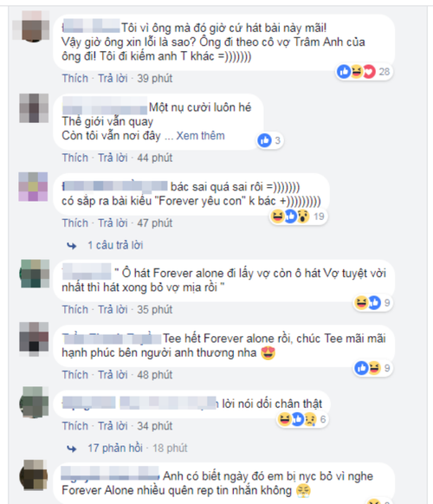Image resolution: width=433 pixels, height=504 pixels.
Task: Click reactions on the Tee hết Forever alone comment
Action: (373, 368)
